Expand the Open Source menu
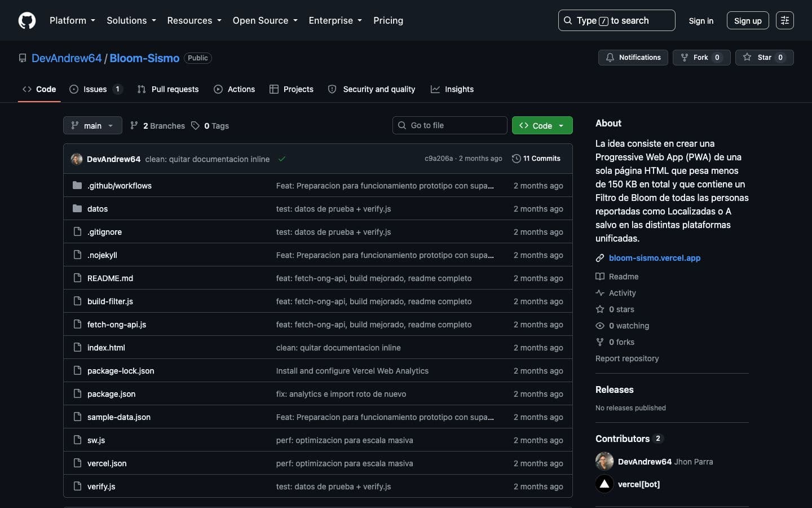 [265, 20]
